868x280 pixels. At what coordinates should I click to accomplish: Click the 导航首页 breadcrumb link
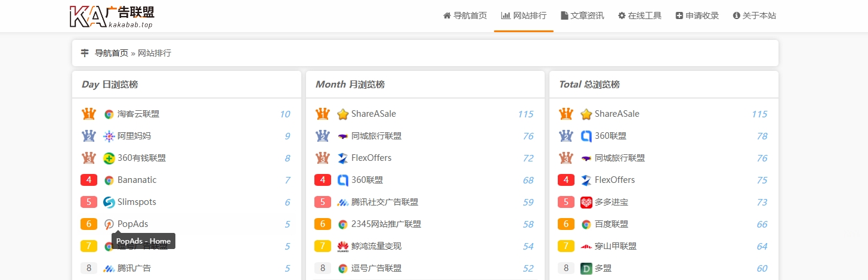pyautogui.click(x=112, y=53)
